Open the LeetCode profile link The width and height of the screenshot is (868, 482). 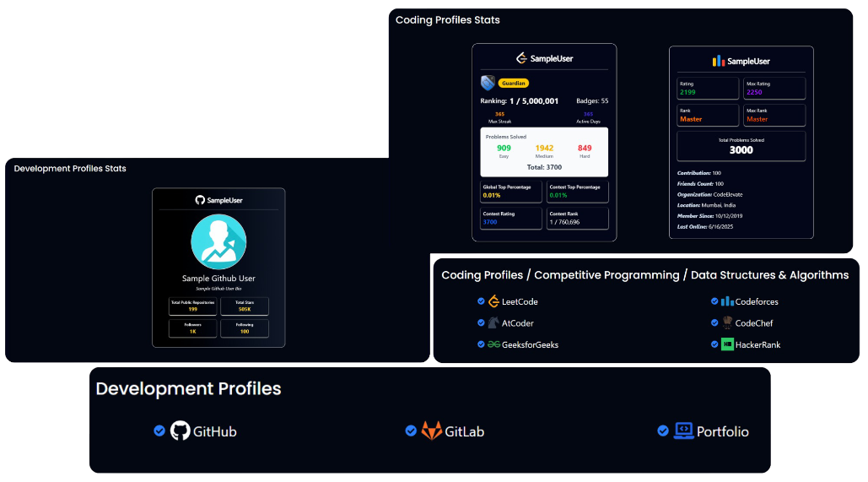[520, 301]
